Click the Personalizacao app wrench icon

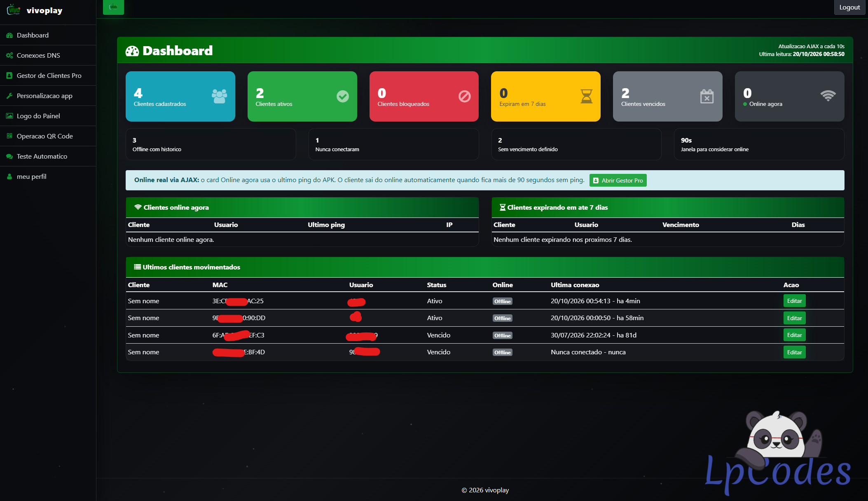pyautogui.click(x=9, y=96)
